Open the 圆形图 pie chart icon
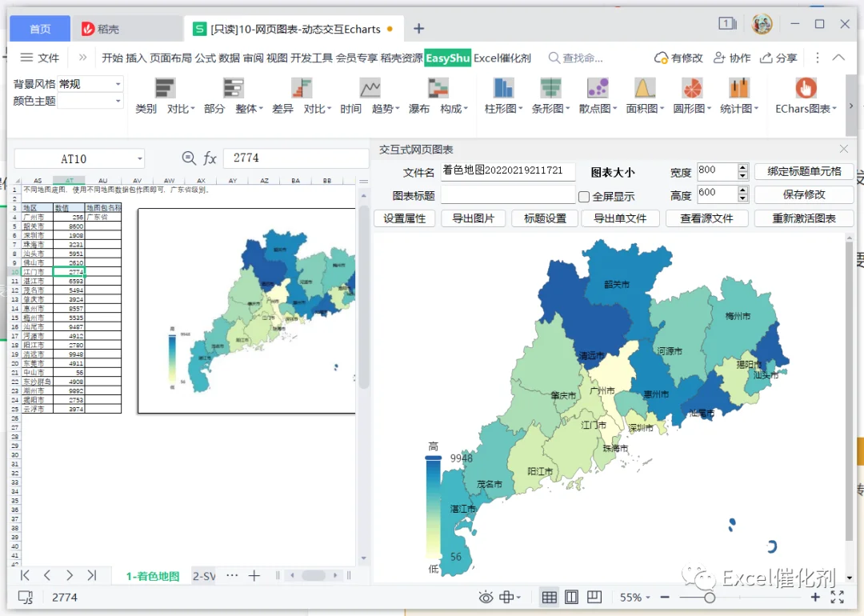Screen dimensions: 864x616 click(x=692, y=88)
